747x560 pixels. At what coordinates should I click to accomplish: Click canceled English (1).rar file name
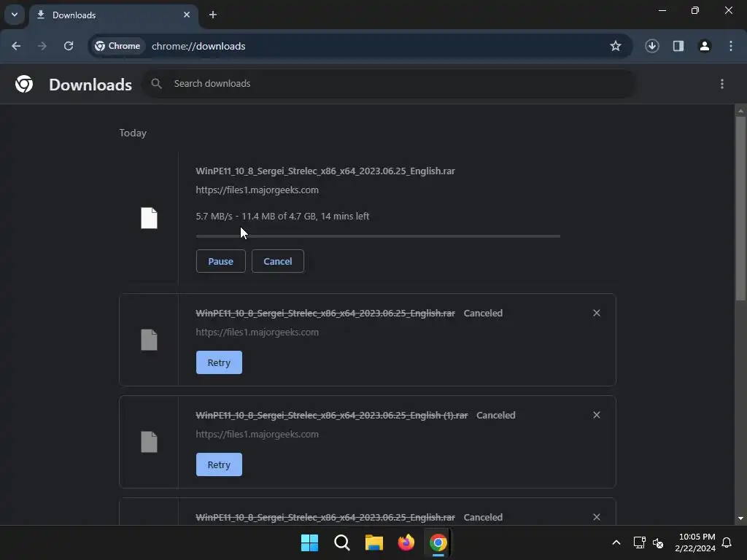click(x=332, y=415)
